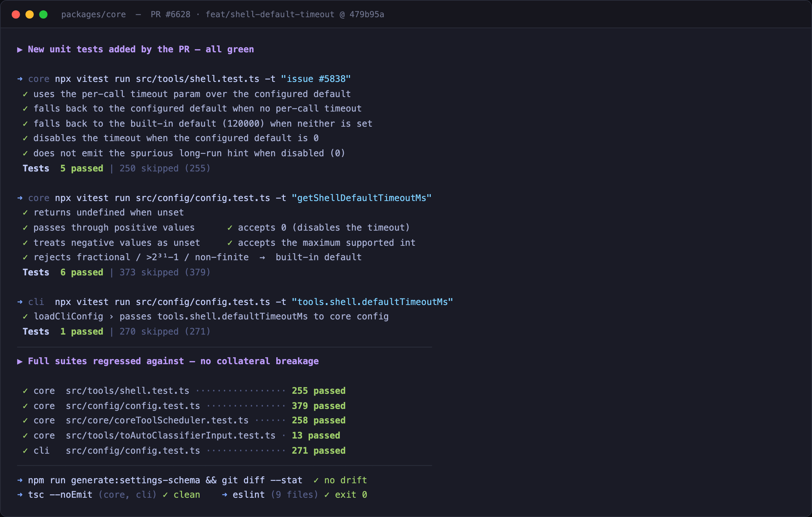Click the heading 'Full suites regressed against'
This screenshot has height=517, width=812.
click(x=106, y=361)
